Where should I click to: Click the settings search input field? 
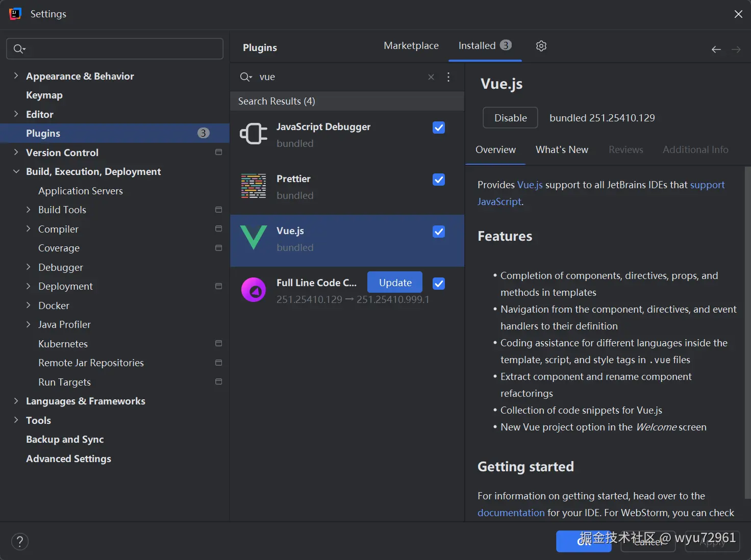coord(115,49)
